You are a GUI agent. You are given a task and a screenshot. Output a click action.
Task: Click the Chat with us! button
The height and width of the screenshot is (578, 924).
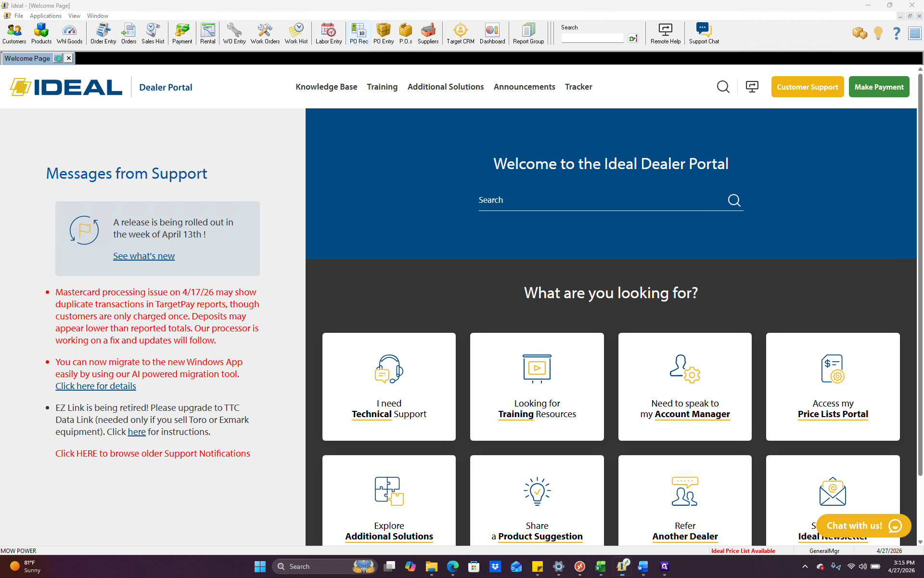[x=863, y=525]
